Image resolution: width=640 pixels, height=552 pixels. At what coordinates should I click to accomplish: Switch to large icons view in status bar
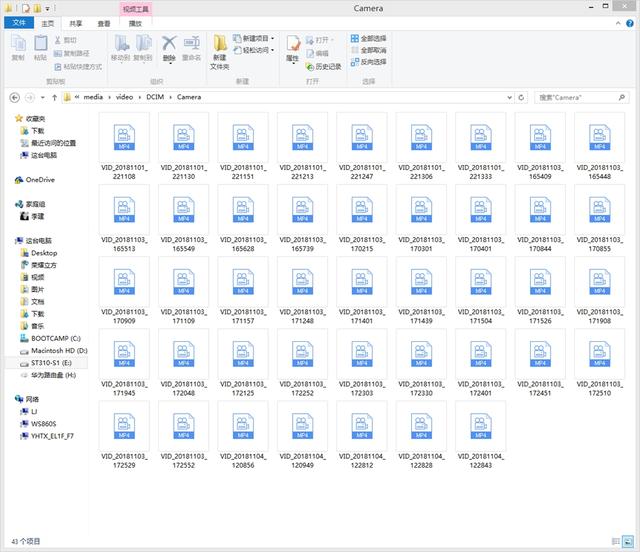pos(628,541)
